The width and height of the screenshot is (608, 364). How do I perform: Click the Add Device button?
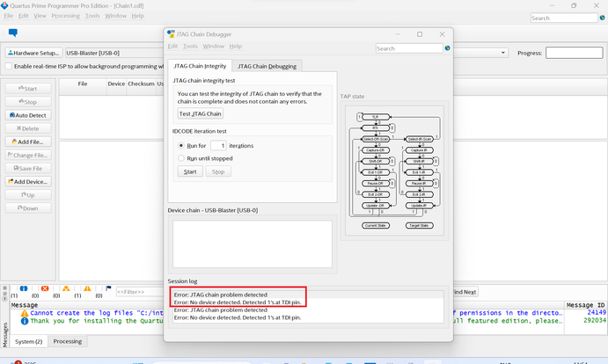point(28,181)
